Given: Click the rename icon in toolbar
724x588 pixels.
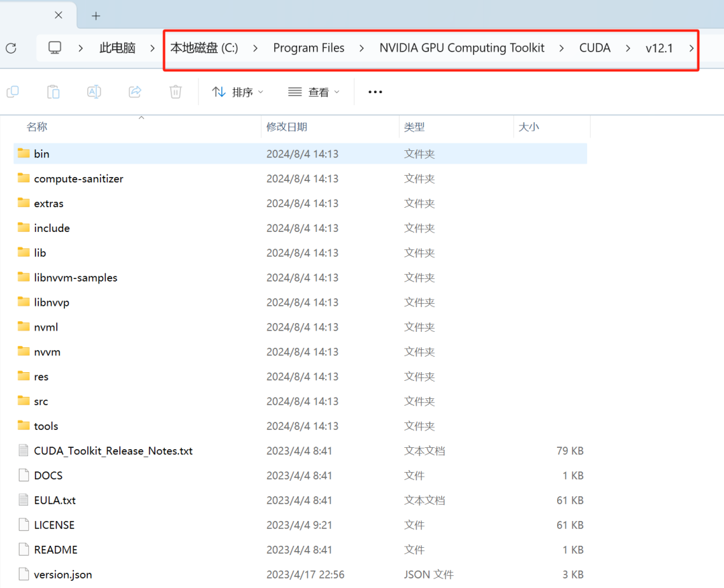Looking at the screenshot, I should [x=95, y=92].
